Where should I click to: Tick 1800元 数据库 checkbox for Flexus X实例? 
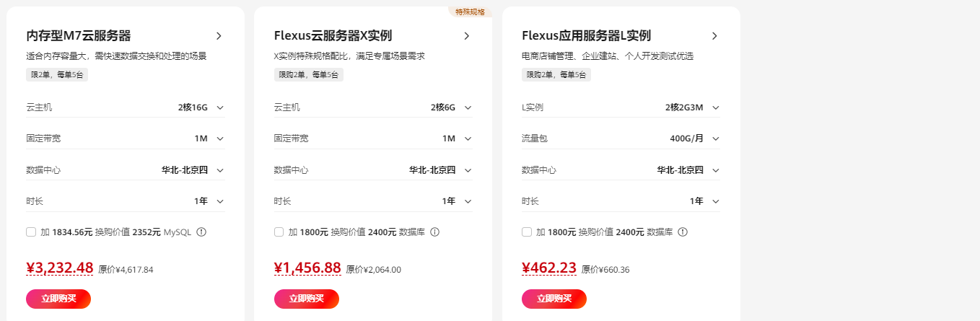point(279,232)
